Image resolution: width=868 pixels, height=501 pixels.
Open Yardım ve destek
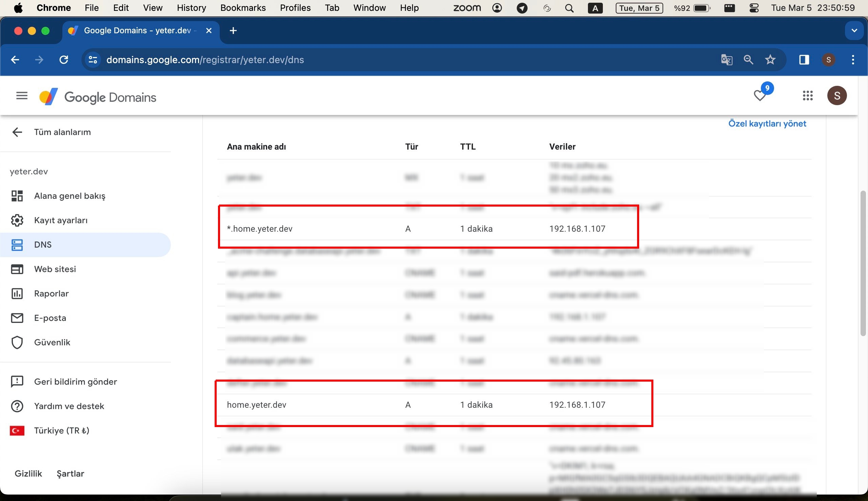pos(69,406)
